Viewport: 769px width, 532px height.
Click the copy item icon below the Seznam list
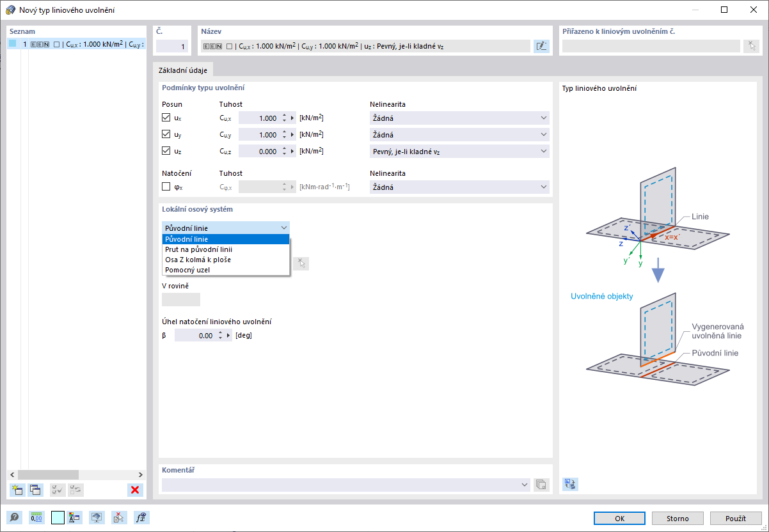[35, 490]
